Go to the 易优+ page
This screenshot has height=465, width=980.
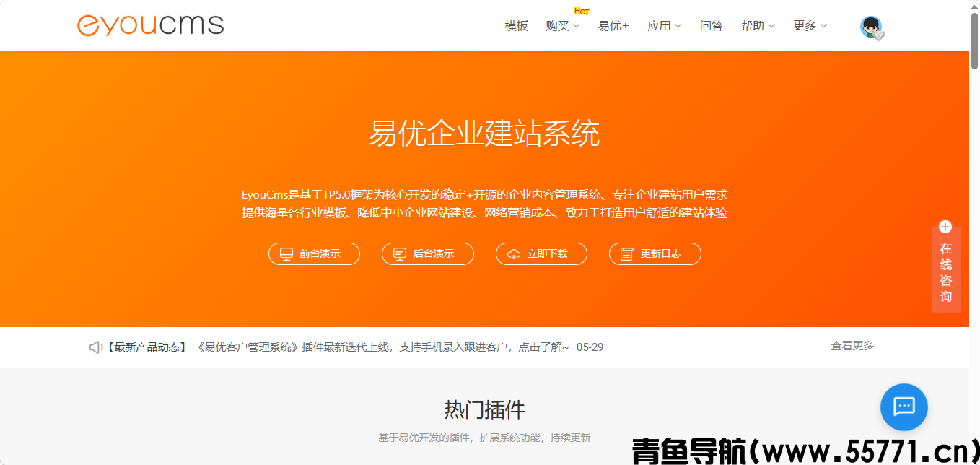[x=613, y=26]
